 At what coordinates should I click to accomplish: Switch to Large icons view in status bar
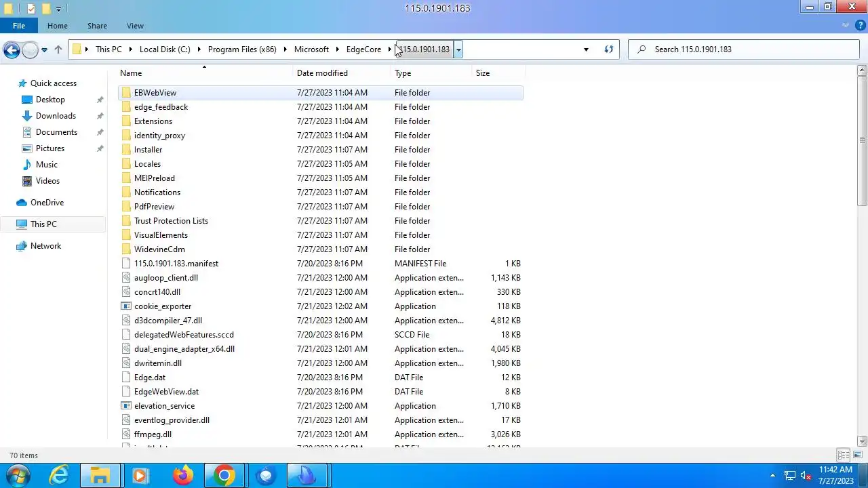coord(856,455)
